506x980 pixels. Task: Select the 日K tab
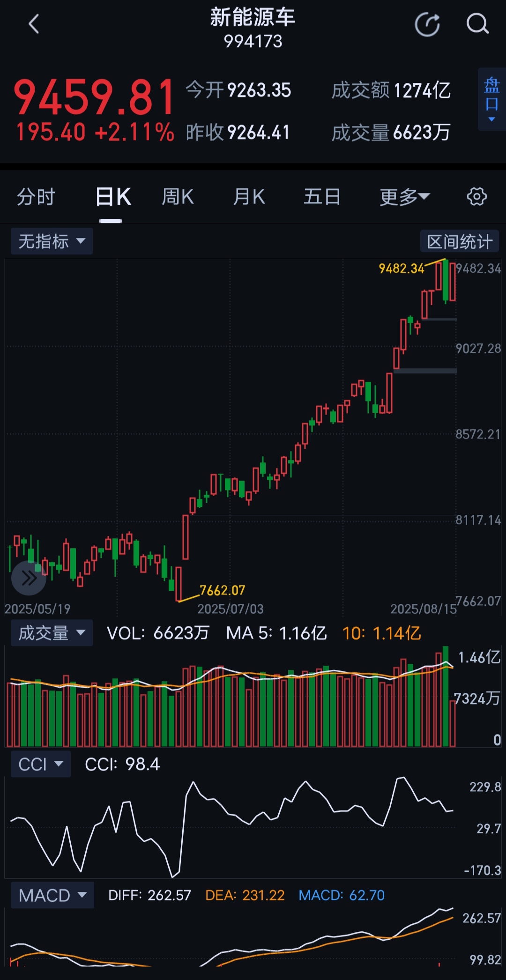(112, 197)
